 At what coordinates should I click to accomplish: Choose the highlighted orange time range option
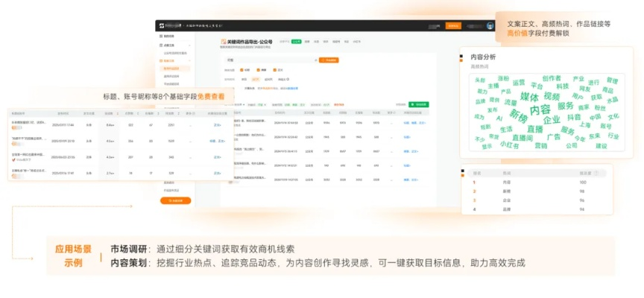click(x=256, y=78)
